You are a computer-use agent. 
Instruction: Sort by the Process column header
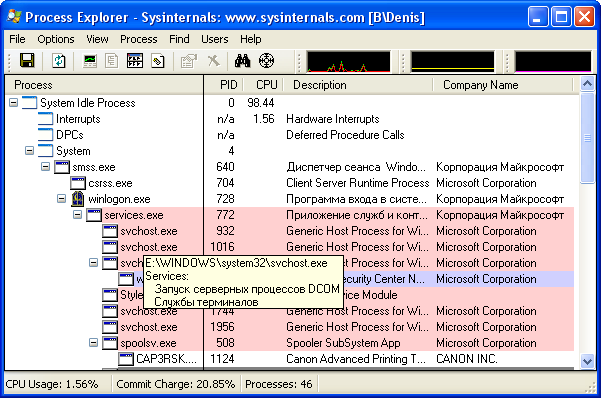104,85
